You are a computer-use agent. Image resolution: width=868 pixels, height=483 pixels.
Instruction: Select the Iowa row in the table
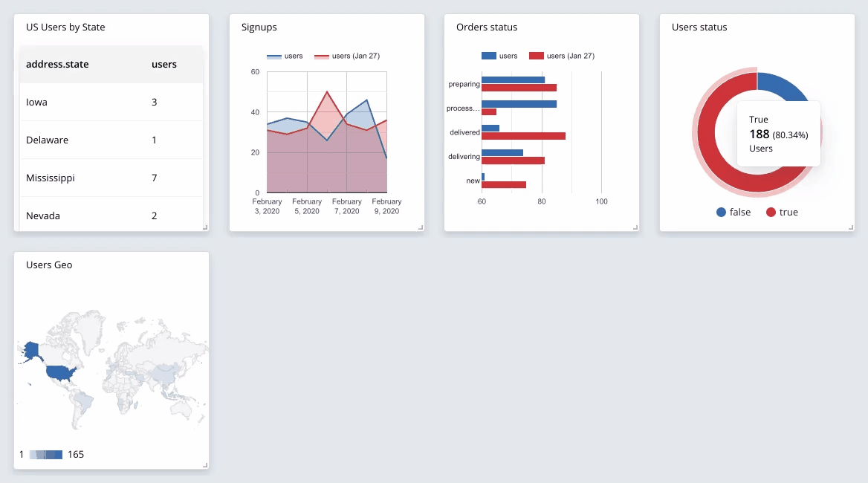pos(111,102)
